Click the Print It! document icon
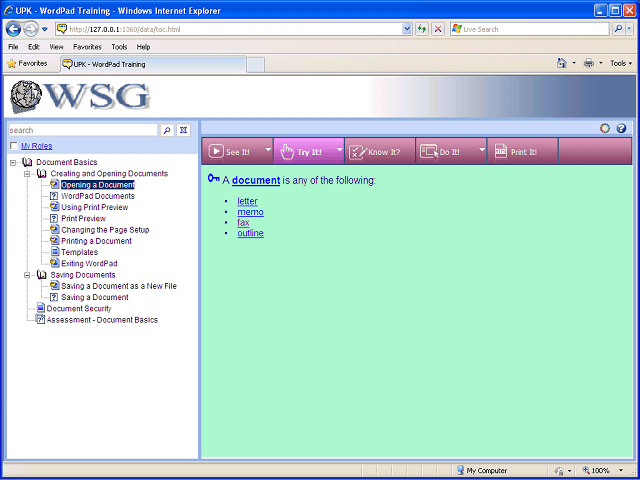The image size is (640, 480). (500, 151)
